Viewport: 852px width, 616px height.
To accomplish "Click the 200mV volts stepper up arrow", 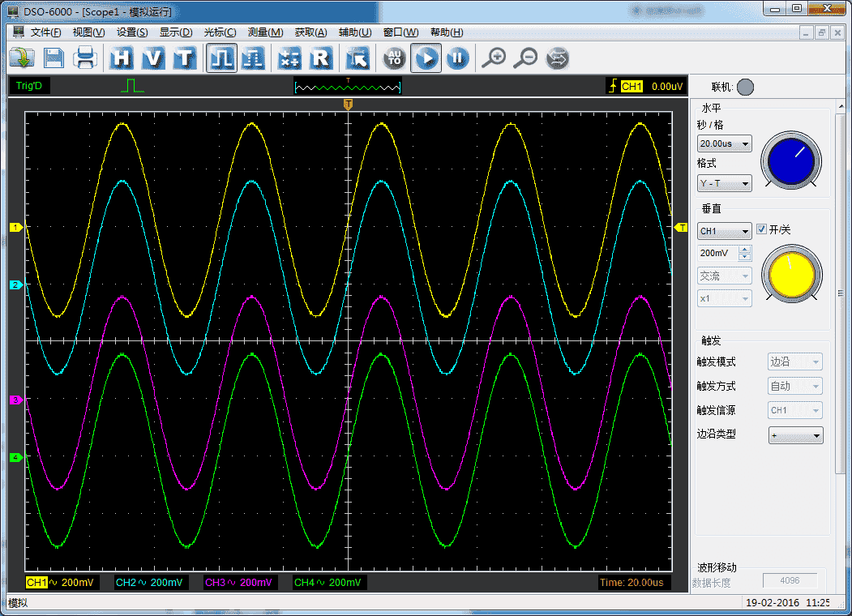I will tap(746, 249).
